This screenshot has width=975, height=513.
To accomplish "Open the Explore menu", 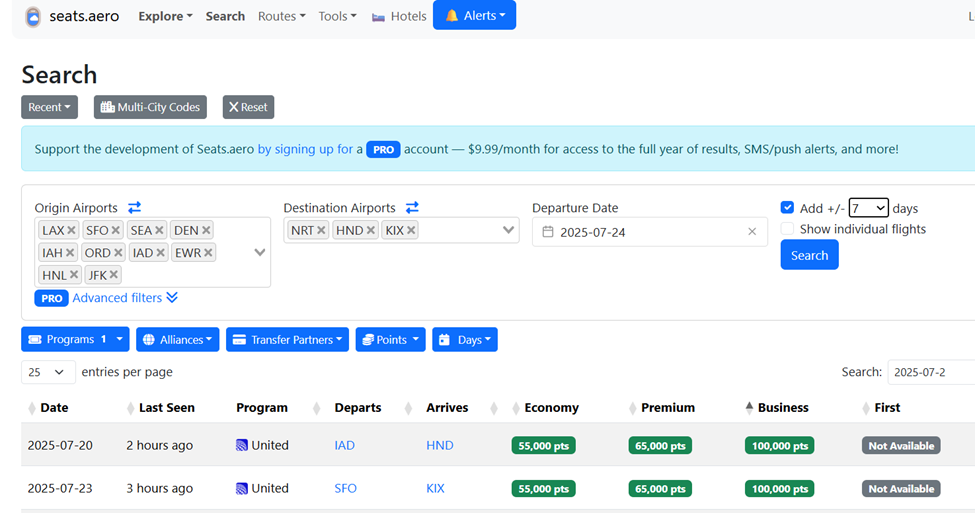I will (x=165, y=16).
